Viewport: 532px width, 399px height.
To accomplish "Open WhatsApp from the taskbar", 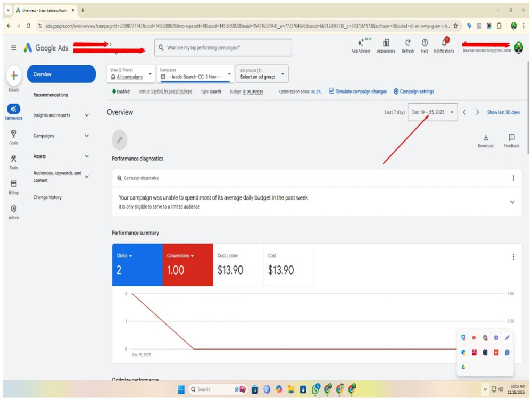I will (316, 389).
